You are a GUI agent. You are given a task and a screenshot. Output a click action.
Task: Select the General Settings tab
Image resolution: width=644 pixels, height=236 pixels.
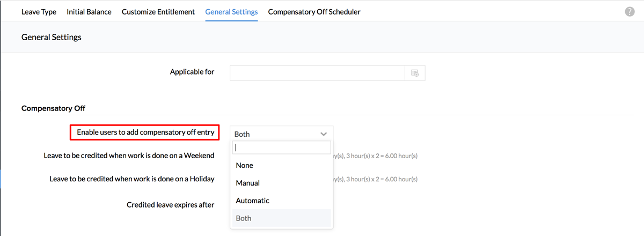point(231,12)
